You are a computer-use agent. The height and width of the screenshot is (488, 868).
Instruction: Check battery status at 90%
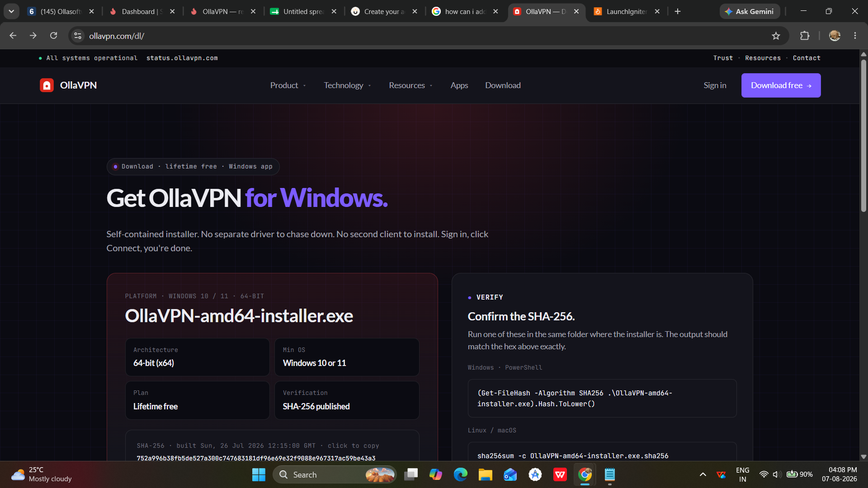tap(799, 474)
